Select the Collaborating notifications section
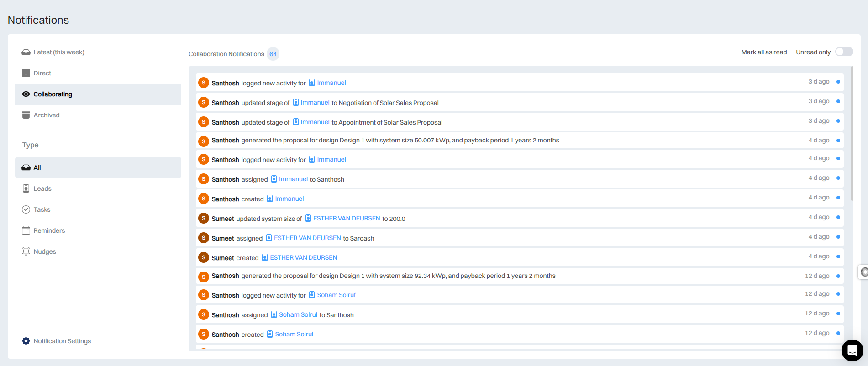 tap(98, 94)
